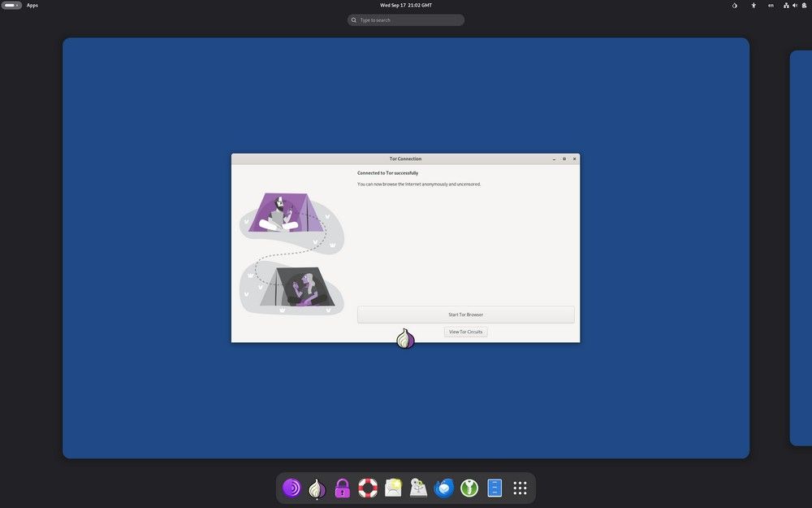
Task: Open the text editor from the dock
Action: (x=494, y=487)
